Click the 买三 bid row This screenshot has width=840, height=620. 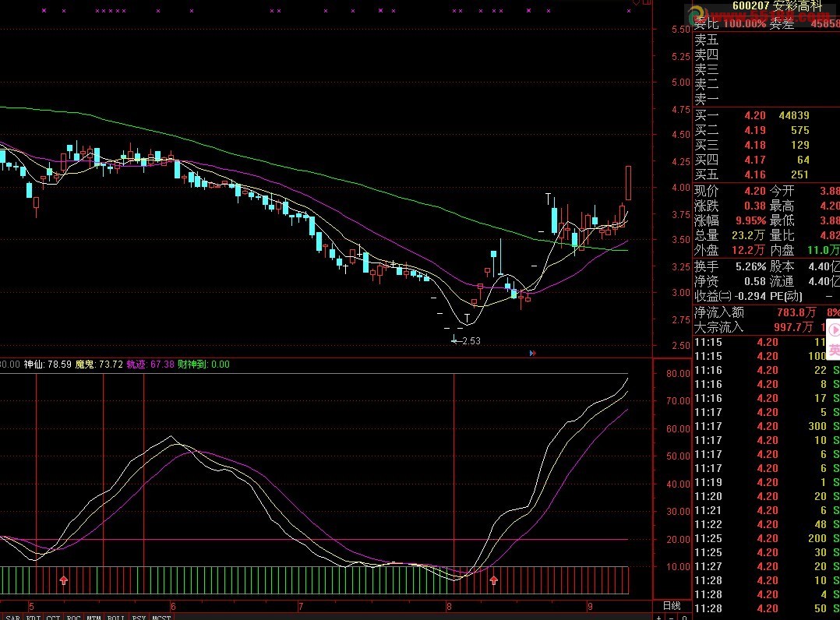tap(767, 145)
